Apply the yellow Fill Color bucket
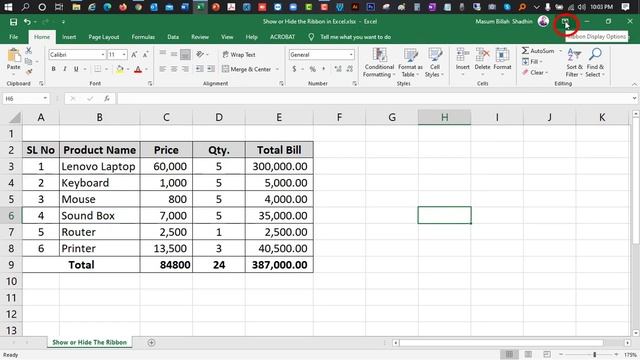The image size is (640, 360). tap(120, 69)
